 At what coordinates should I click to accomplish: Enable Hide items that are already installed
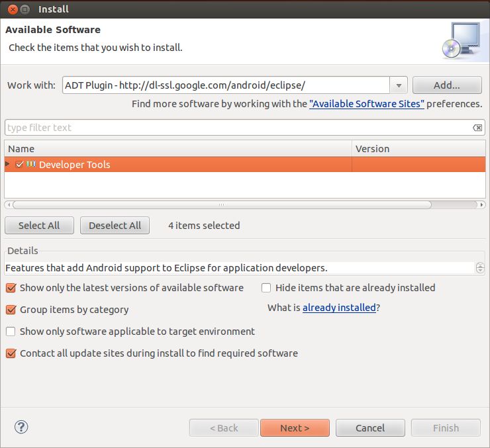[266, 288]
